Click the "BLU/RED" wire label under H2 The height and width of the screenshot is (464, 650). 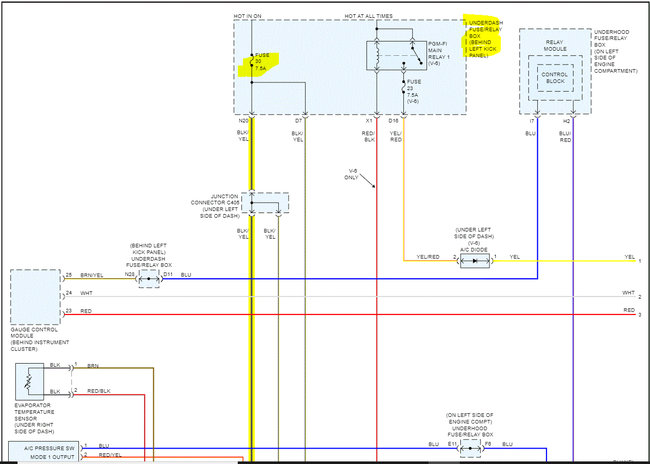coord(565,137)
